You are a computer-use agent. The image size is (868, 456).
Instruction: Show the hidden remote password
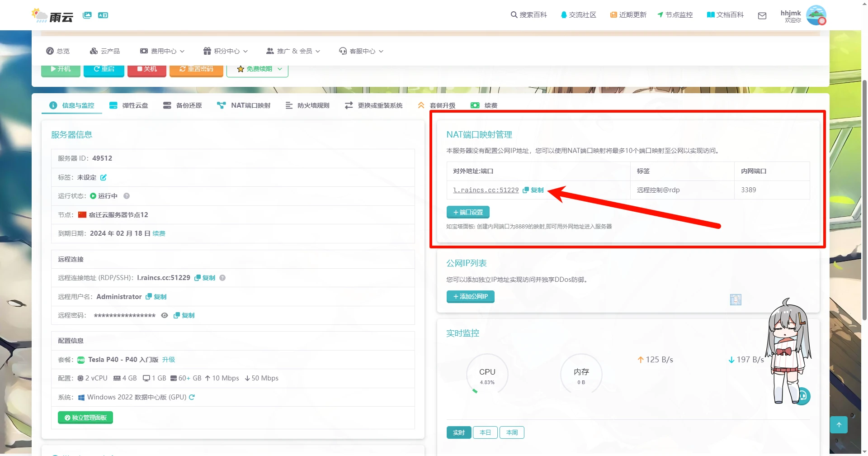point(165,315)
